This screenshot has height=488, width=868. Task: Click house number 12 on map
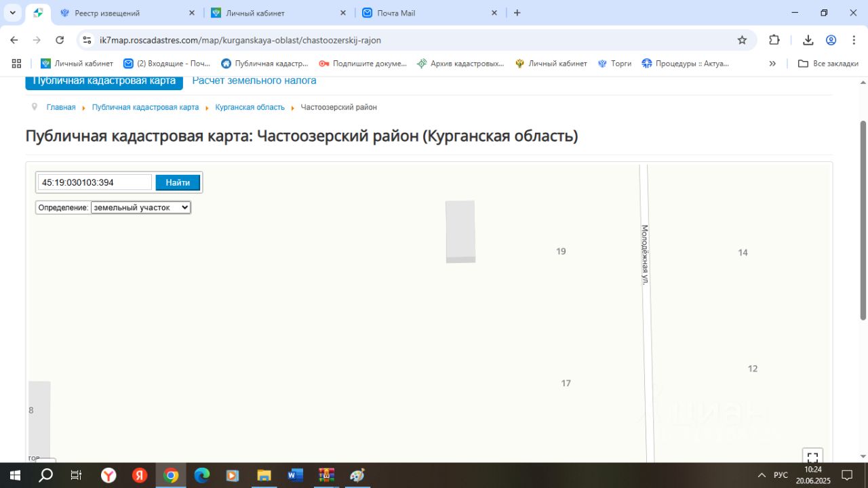(x=752, y=369)
